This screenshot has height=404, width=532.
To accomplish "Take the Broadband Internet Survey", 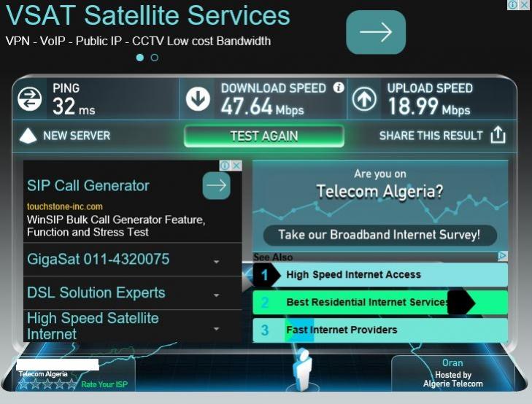I will tap(380, 235).
